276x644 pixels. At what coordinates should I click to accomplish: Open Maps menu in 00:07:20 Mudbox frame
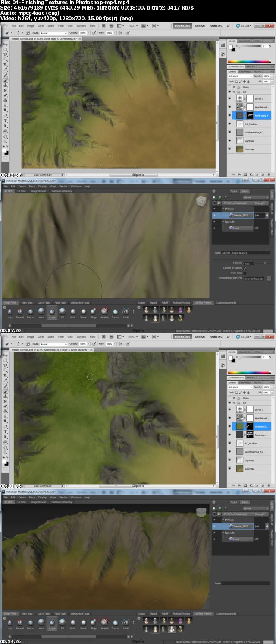pyautogui.click(x=53, y=186)
